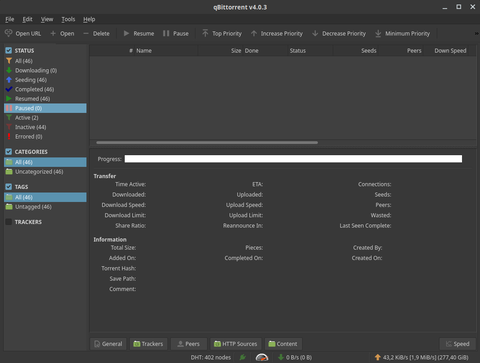
Task: Open the View menu
Action: click(x=47, y=19)
